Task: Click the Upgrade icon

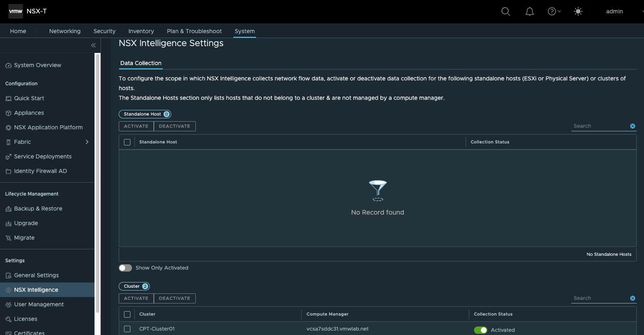Action: [x=8, y=223]
